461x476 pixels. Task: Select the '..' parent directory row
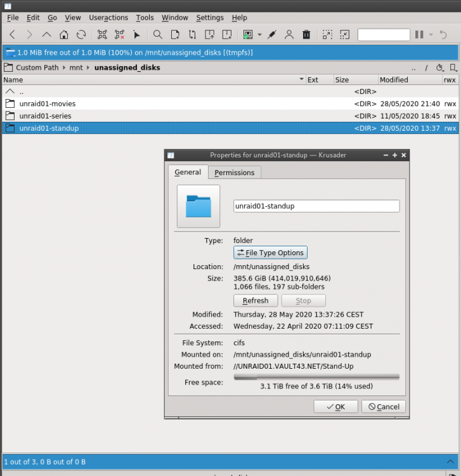click(x=231, y=91)
